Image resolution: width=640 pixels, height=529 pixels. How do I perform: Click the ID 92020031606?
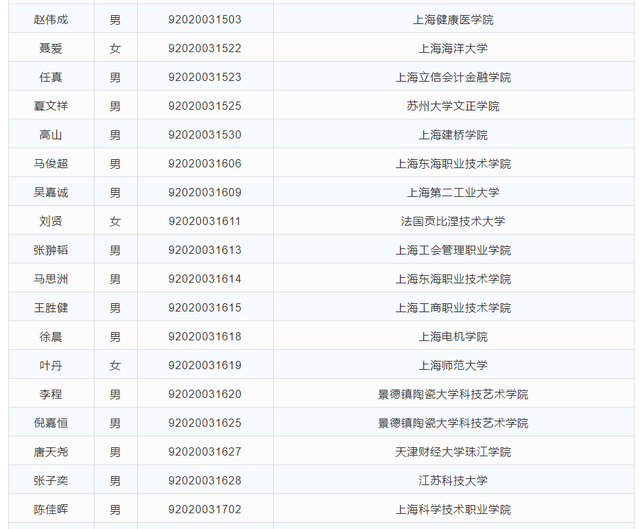click(205, 164)
